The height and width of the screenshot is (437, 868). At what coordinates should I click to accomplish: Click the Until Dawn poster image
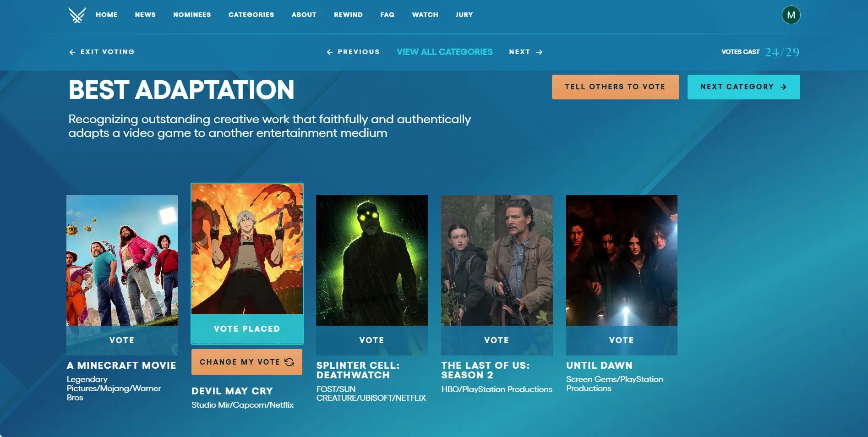pyautogui.click(x=622, y=260)
